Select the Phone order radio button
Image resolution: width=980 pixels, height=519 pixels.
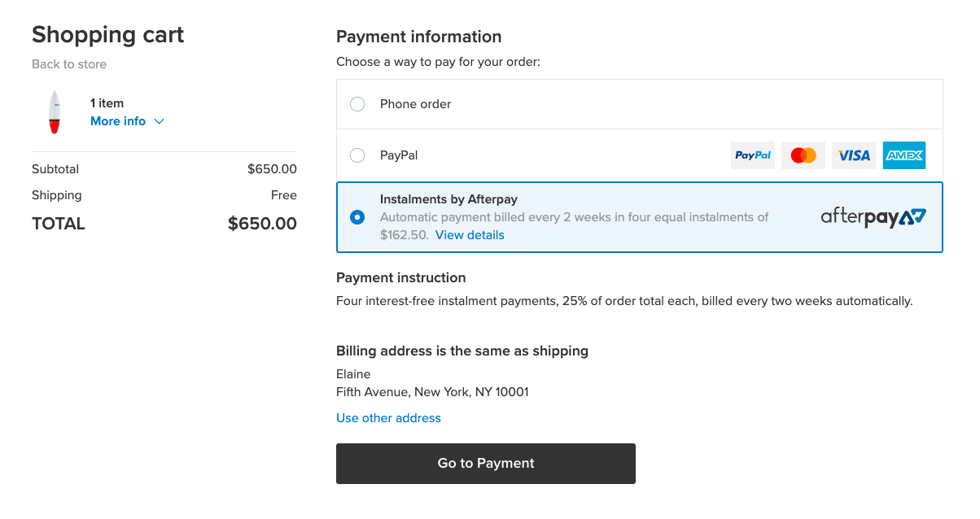pyautogui.click(x=357, y=104)
